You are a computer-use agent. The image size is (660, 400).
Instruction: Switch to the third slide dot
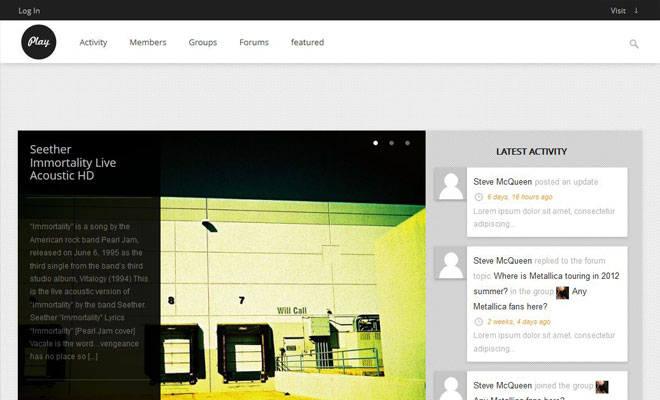407,143
